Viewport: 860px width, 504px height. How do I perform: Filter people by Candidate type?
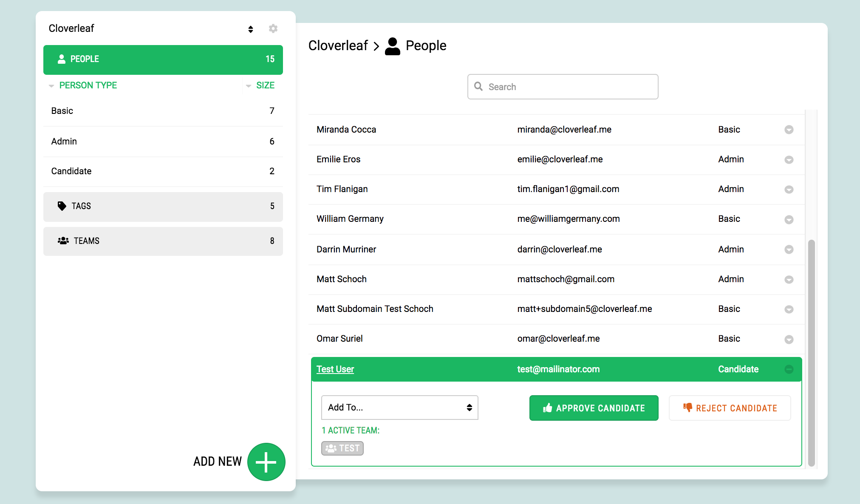click(163, 171)
